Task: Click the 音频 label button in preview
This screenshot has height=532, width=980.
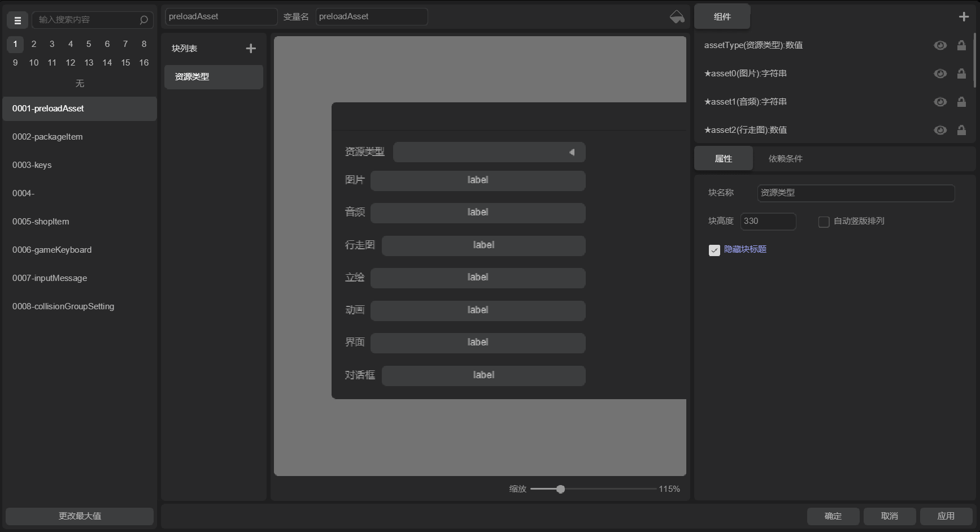Action: point(478,213)
